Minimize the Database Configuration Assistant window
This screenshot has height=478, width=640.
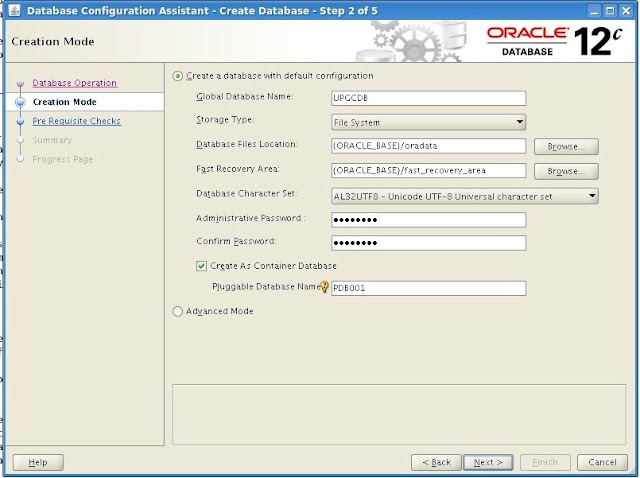pos(594,11)
